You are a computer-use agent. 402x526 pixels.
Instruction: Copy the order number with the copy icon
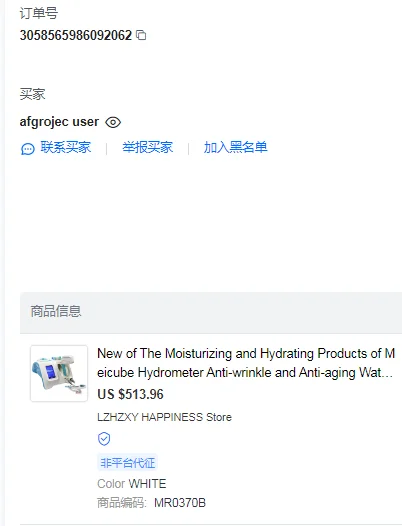pyautogui.click(x=141, y=35)
